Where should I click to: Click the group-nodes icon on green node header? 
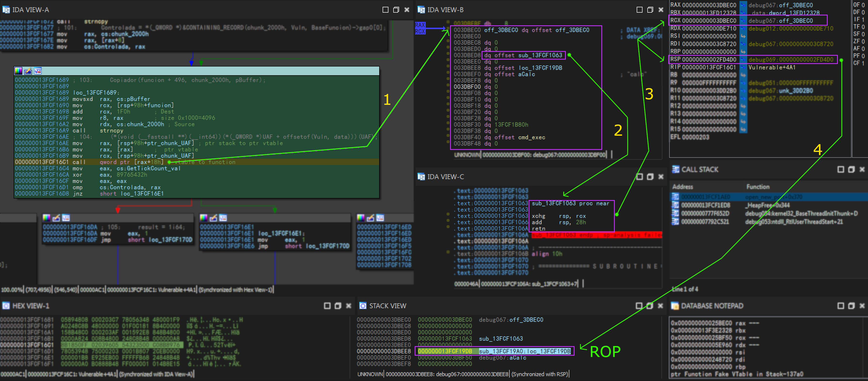point(38,71)
